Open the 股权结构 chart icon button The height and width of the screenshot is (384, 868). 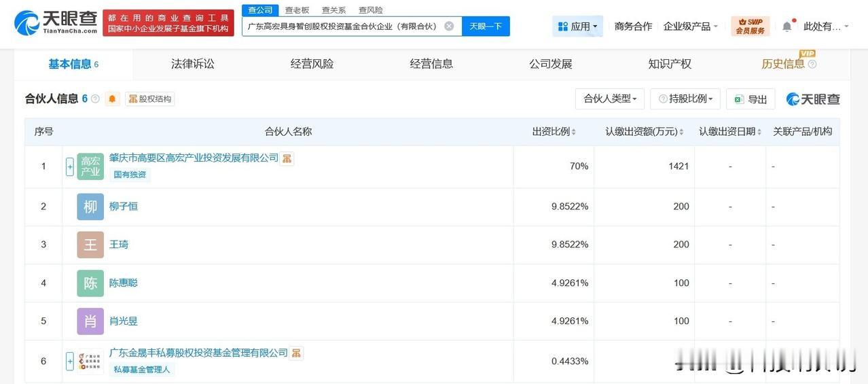pos(150,99)
